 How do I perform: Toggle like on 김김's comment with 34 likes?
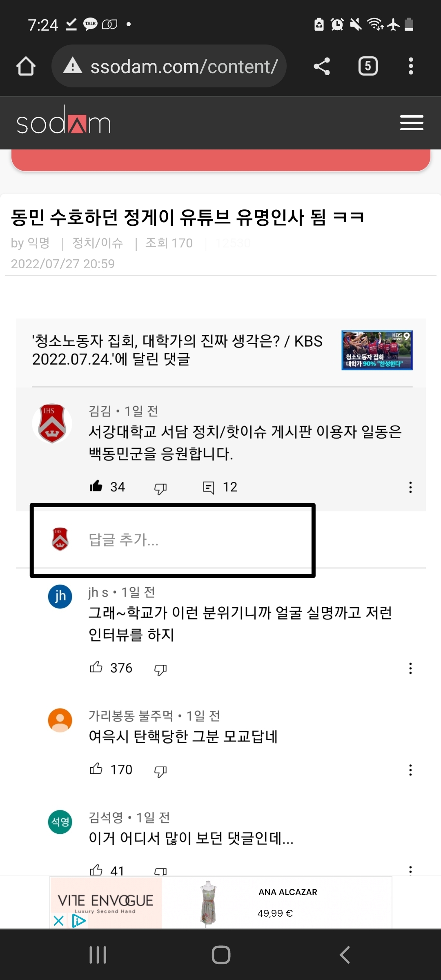click(96, 486)
